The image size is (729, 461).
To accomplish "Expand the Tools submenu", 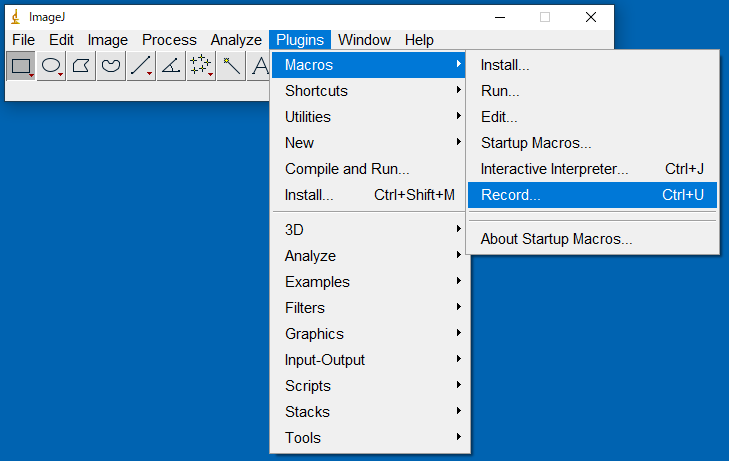I will [x=370, y=438].
